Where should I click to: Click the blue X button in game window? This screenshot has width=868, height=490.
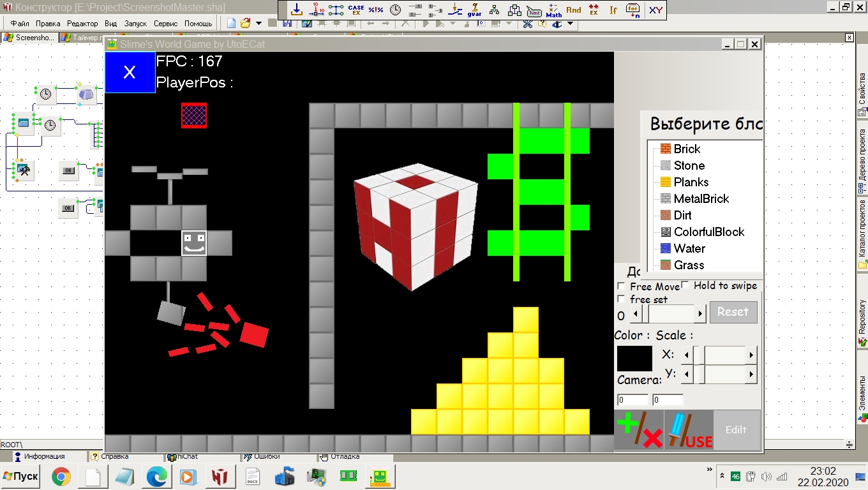[130, 72]
